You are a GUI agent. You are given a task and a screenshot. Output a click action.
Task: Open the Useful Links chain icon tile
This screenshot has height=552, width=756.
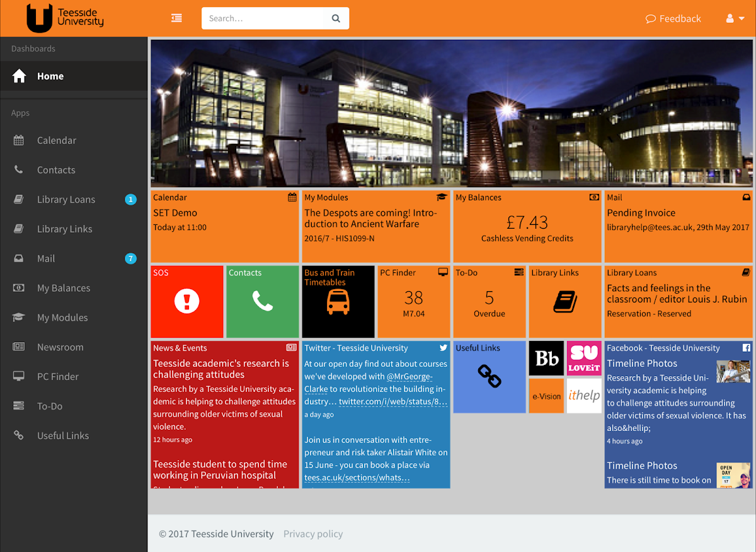pyautogui.click(x=489, y=376)
